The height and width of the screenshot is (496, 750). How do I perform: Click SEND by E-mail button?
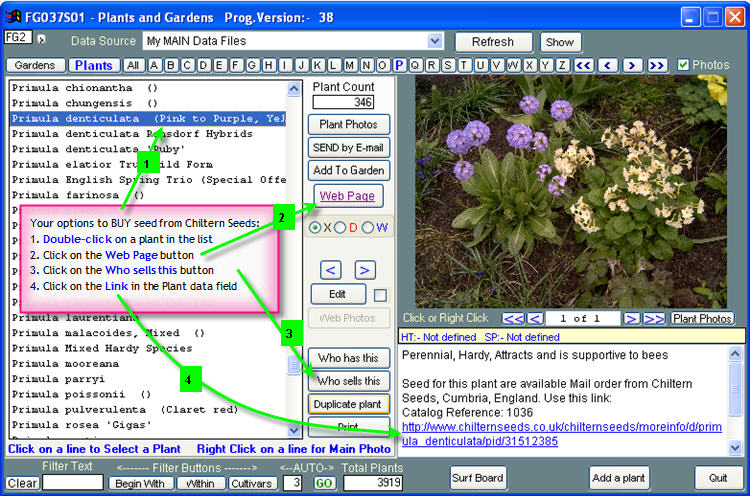349,147
